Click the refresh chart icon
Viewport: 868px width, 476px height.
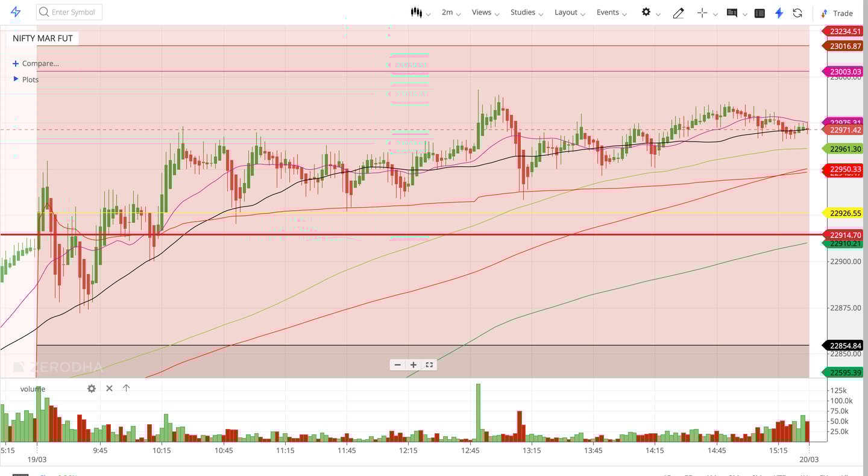pos(797,13)
